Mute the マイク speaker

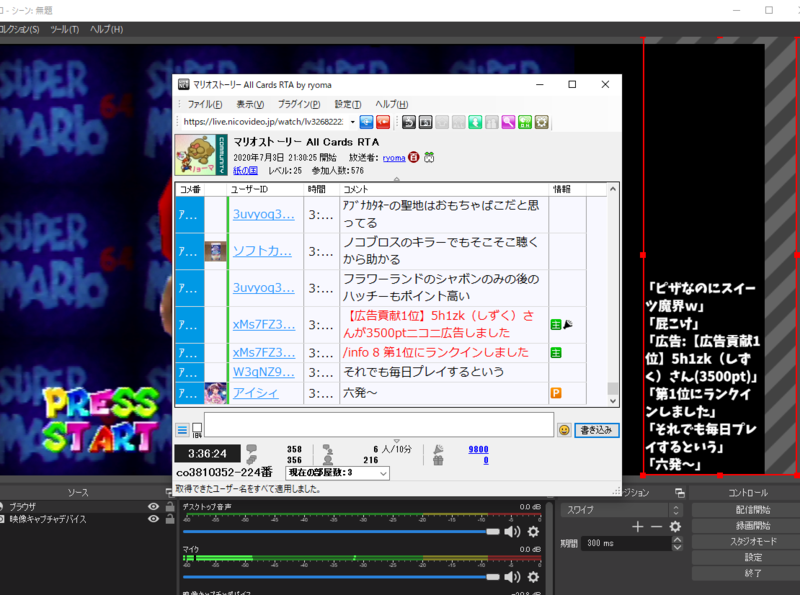pos(512,577)
